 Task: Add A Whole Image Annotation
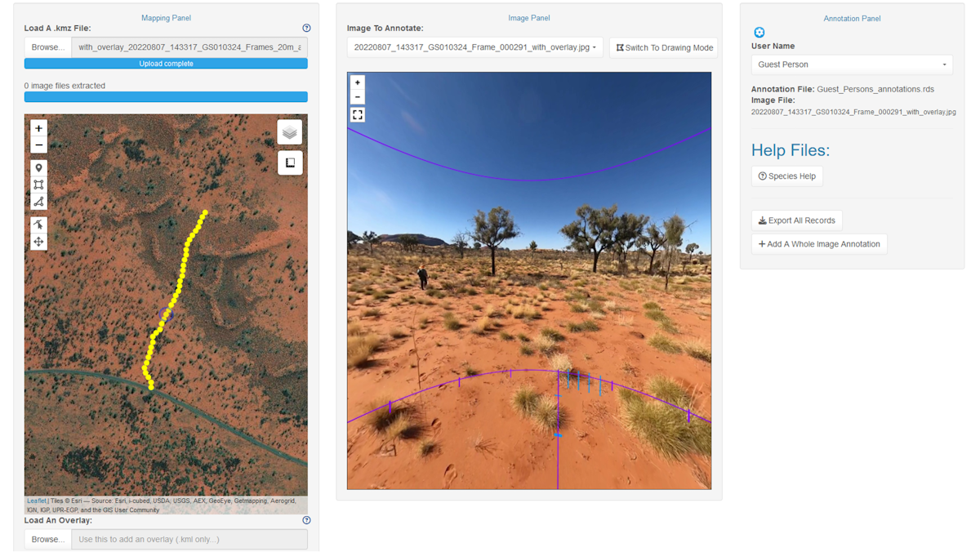819,244
